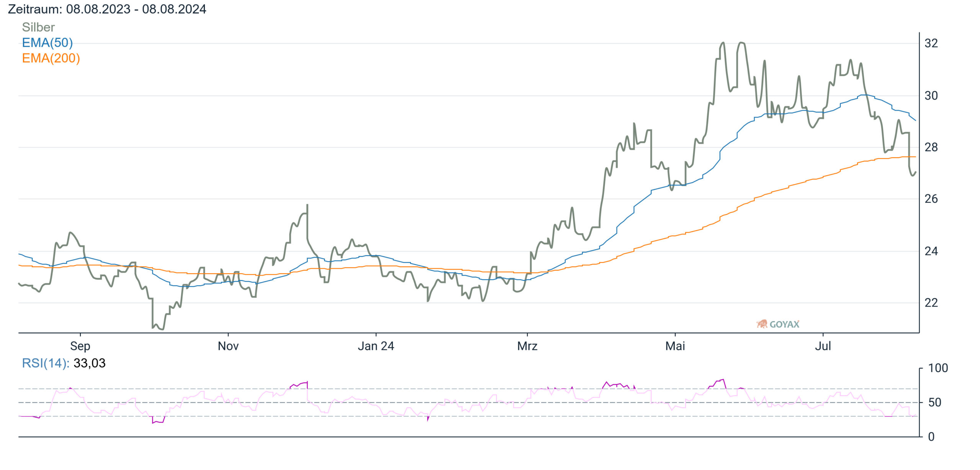Select the Silber legend label
Image resolution: width=980 pixels, height=470 pixels.
click(x=38, y=27)
